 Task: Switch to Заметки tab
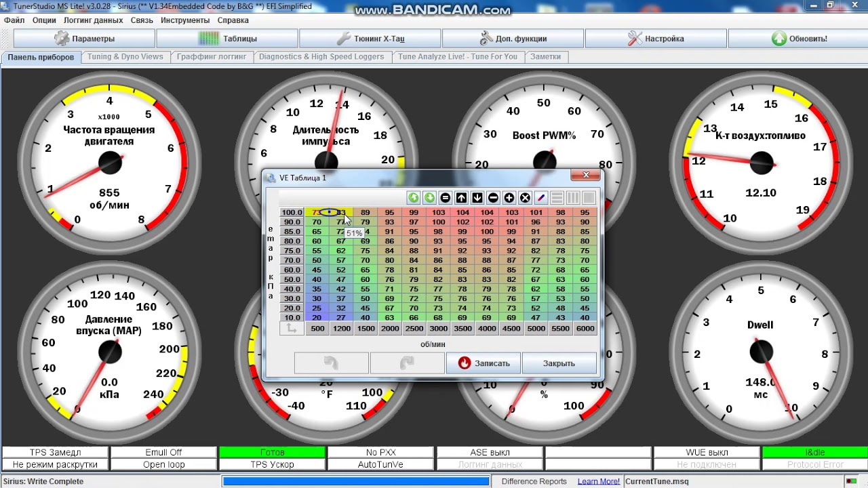(x=546, y=57)
